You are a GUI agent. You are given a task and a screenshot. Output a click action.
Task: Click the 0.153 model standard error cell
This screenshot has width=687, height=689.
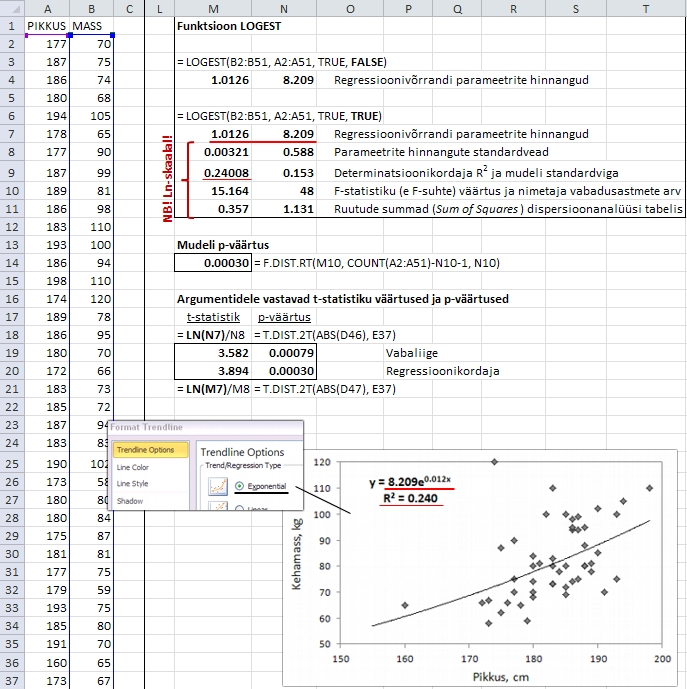click(284, 173)
